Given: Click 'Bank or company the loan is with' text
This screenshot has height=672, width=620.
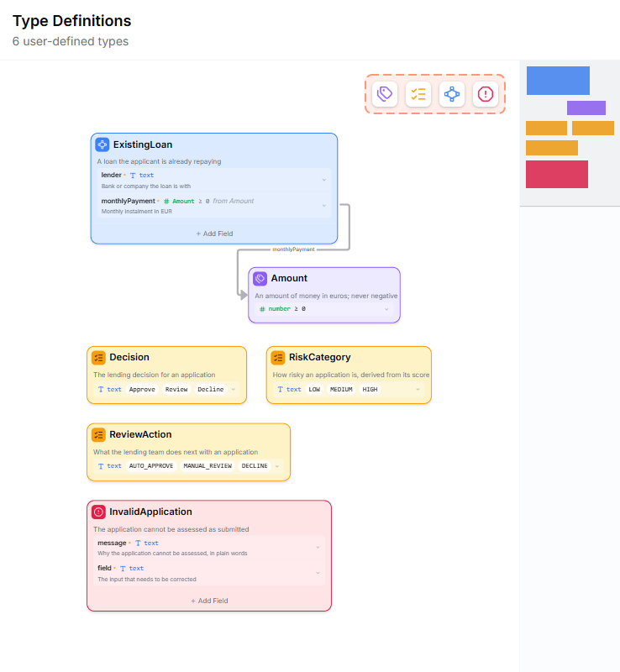Looking at the screenshot, I should point(146,186).
